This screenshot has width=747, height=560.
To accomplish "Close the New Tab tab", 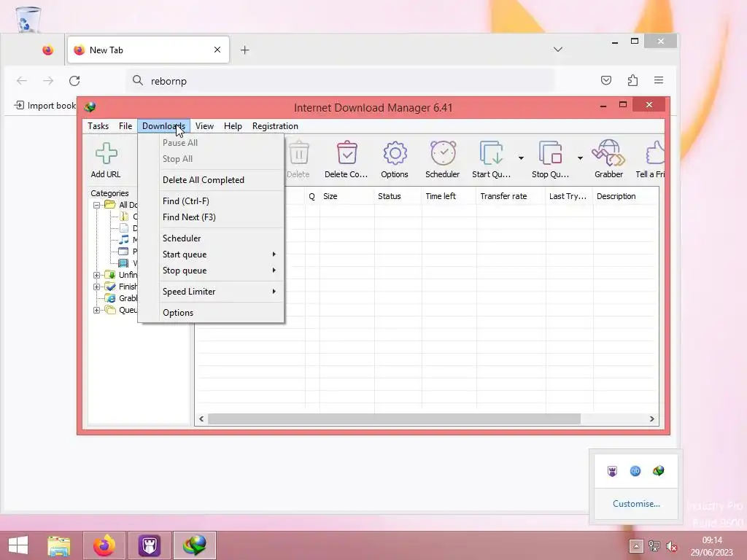I will click(x=217, y=50).
